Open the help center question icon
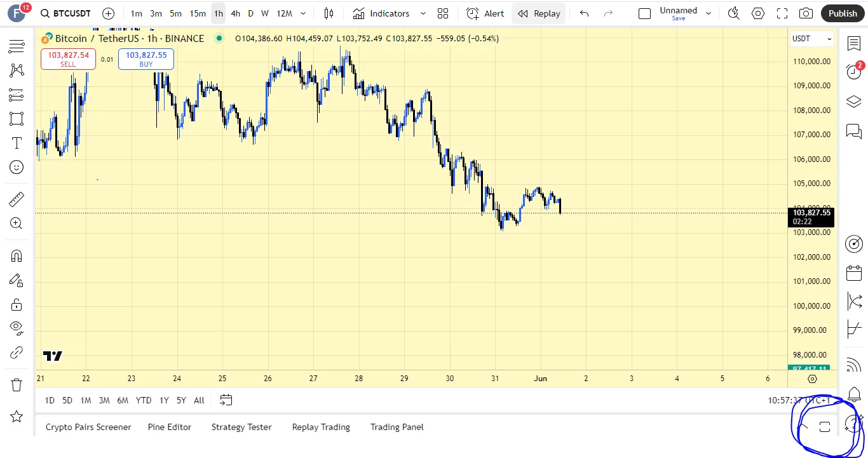Viewport: 868px width, 458px height. click(854, 424)
